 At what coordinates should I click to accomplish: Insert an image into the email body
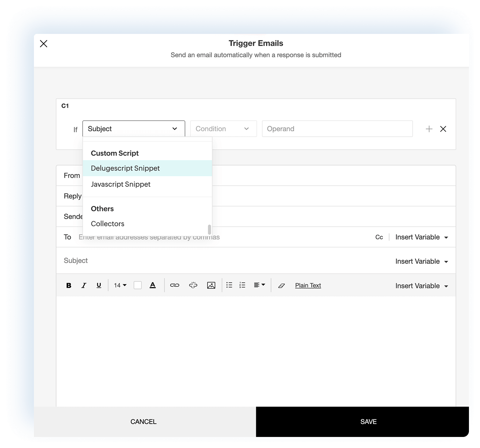[211, 285]
